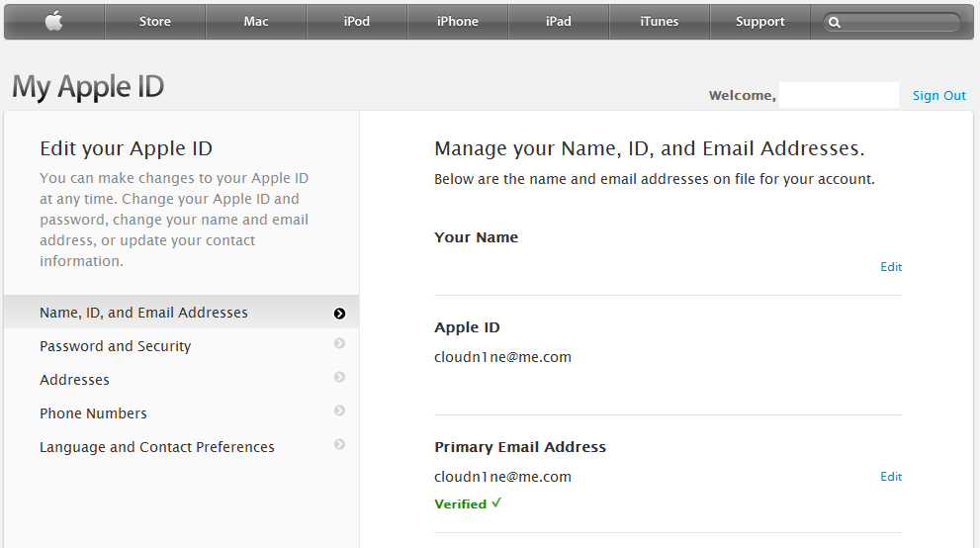Click the Apple logo in navigation bar

pyautogui.click(x=54, y=21)
